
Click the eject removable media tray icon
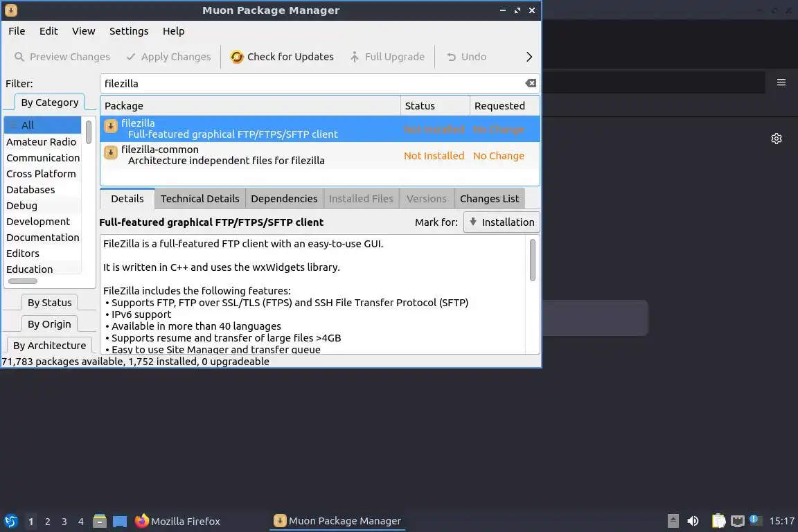673,521
